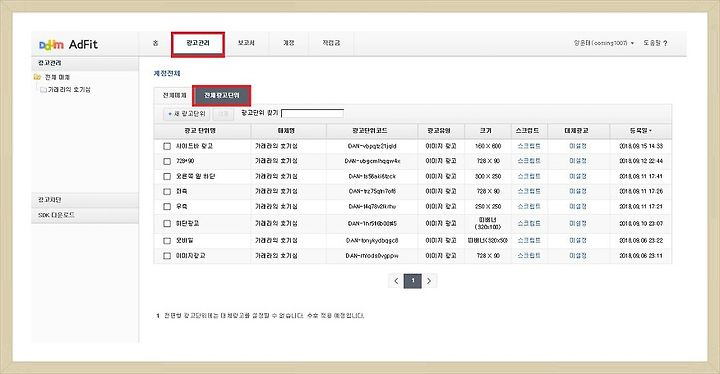The image size is (720, 374).
Task: Open 스크립트 link for 이미지광고
Action: tap(529, 256)
